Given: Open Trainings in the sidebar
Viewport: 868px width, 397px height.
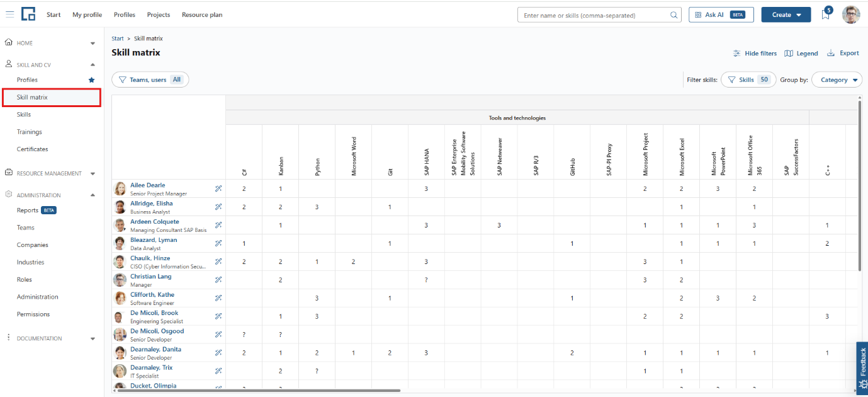Looking at the screenshot, I should 30,132.
